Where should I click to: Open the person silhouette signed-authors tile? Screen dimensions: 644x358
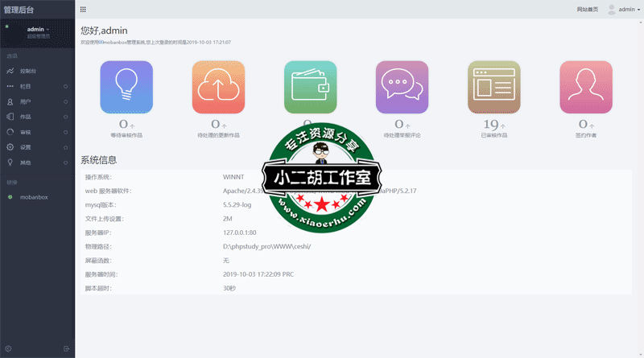586,87
